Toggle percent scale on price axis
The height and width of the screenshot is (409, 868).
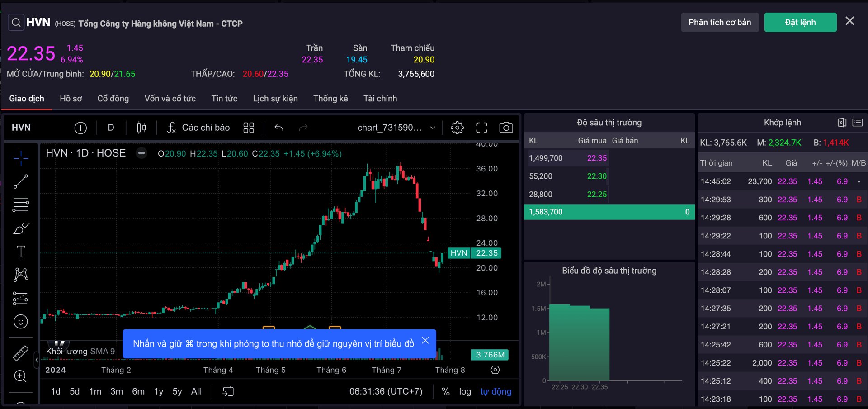tap(445, 392)
